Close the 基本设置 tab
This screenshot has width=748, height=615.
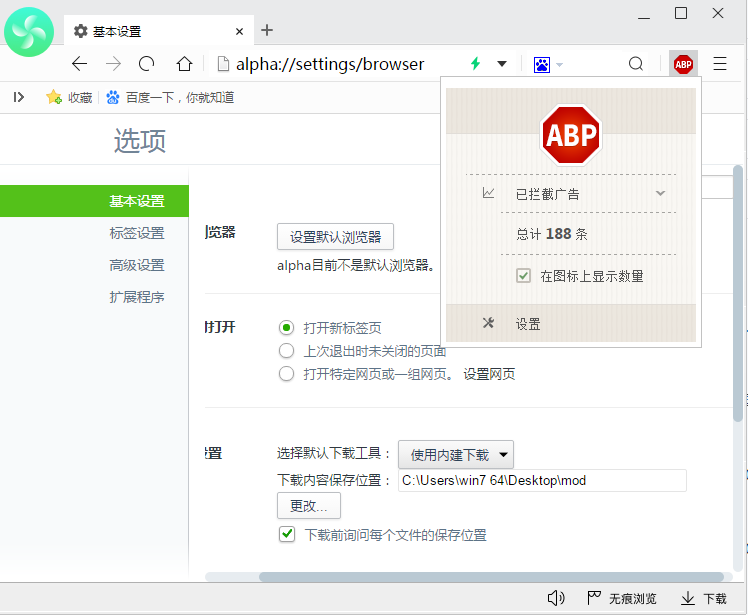(x=239, y=31)
